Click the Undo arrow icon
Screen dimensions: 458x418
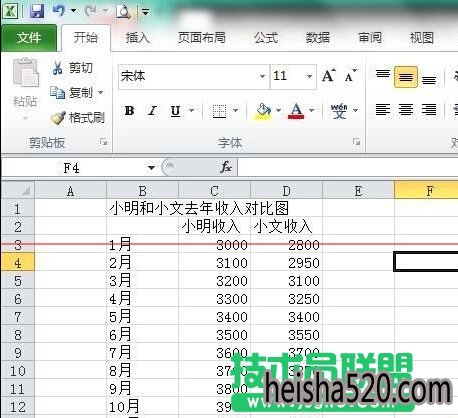point(59,11)
